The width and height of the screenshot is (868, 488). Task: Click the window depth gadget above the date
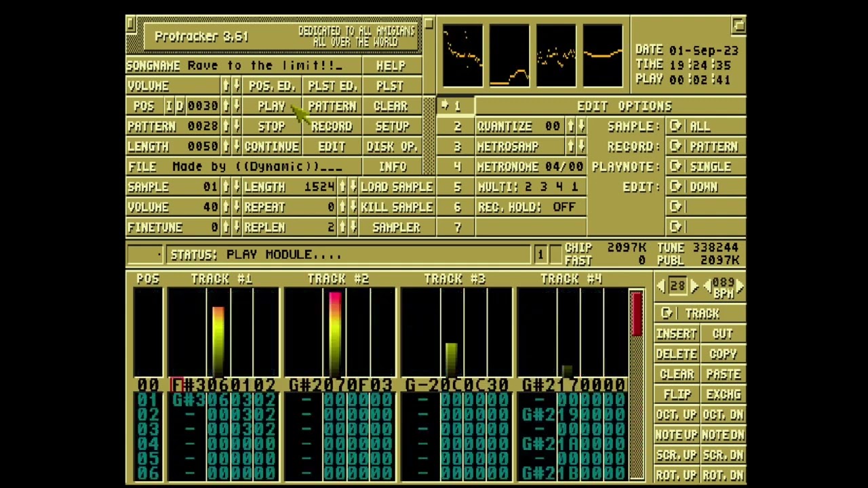739,25
